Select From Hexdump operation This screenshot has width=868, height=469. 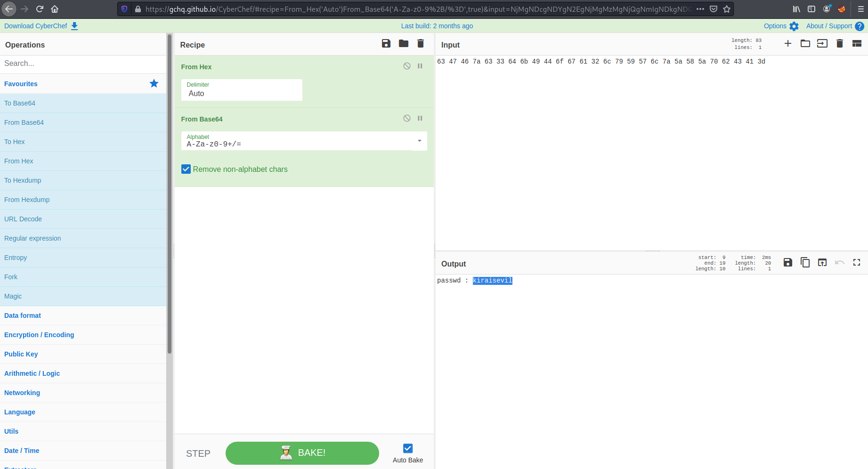[x=83, y=200]
